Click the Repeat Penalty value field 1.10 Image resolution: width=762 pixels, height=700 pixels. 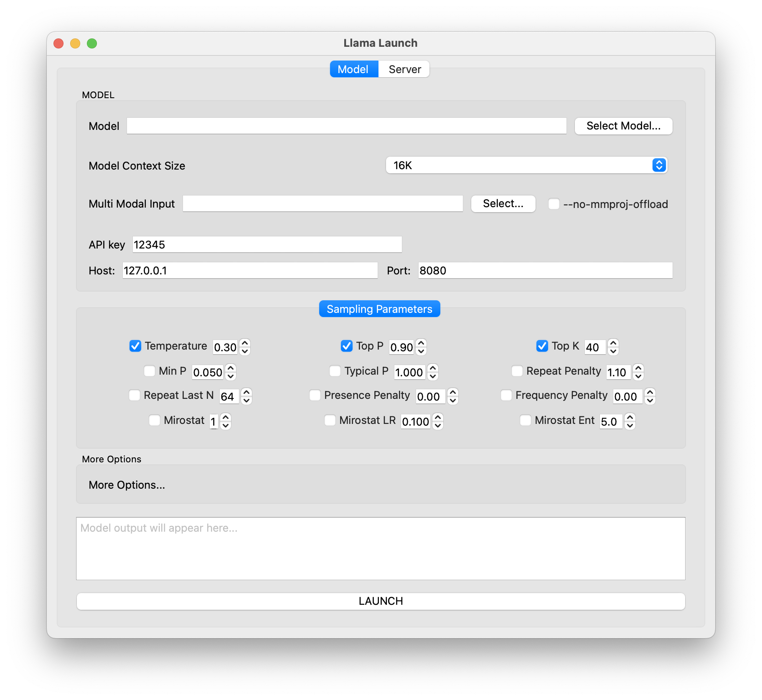(619, 372)
